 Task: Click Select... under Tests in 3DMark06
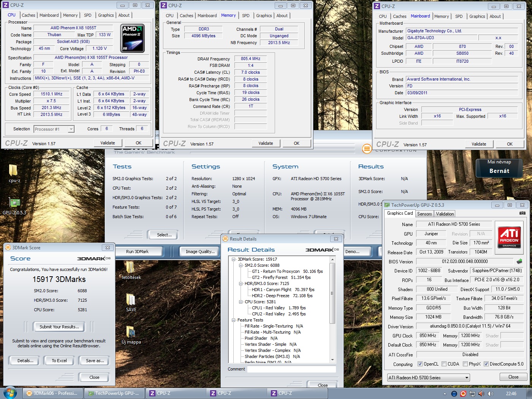coord(164,235)
